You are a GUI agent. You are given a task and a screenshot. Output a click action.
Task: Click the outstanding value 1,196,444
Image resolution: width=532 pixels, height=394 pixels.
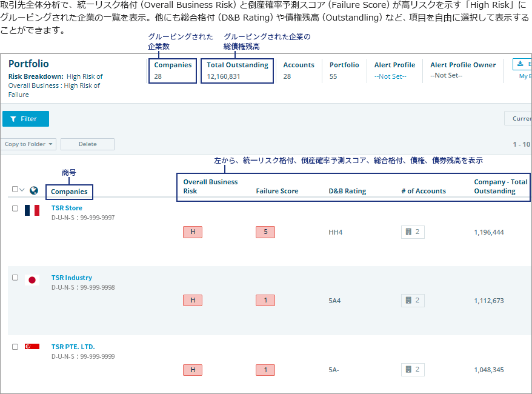[489, 233]
